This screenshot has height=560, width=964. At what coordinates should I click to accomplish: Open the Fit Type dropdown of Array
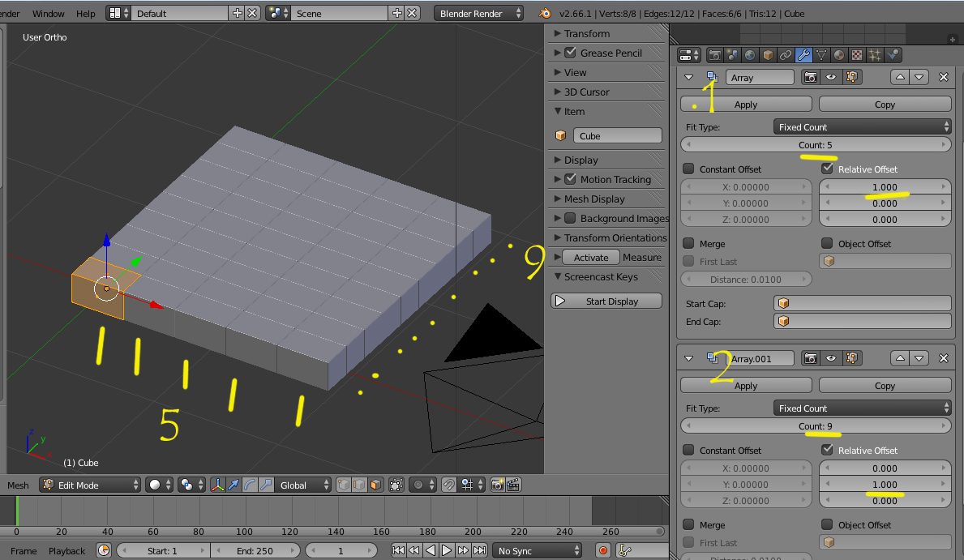pos(862,126)
